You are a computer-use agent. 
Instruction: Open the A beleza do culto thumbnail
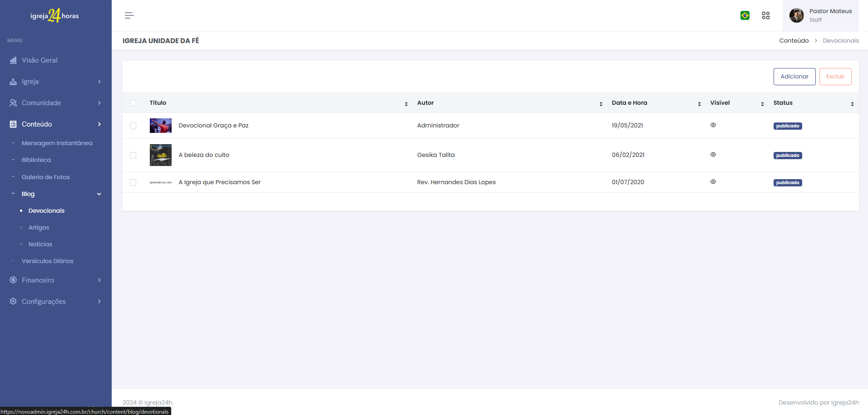pyautogui.click(x=161, y=155)
